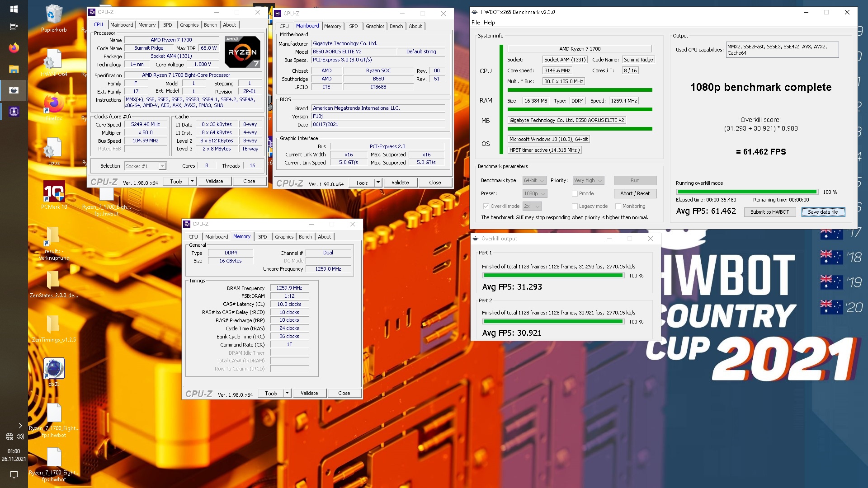Screen dimensions: 868x488
Task: Switch to Bench tab in CPU-Z CPU window
Action: coord(211,25)
